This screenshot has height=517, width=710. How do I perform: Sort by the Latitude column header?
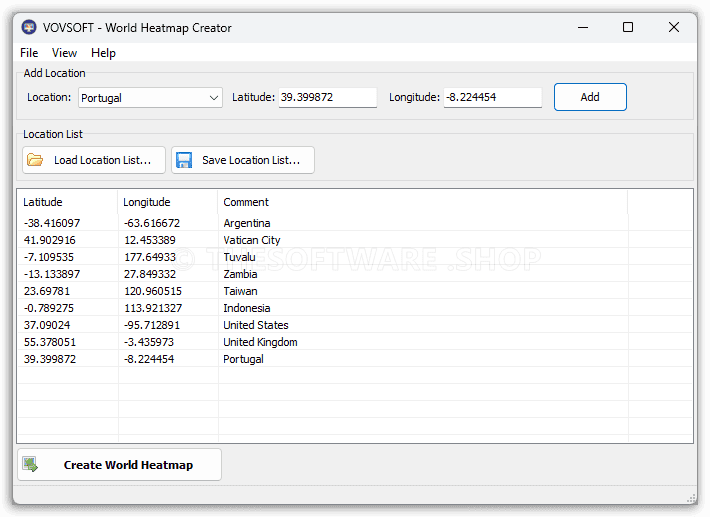pos(67,202)
